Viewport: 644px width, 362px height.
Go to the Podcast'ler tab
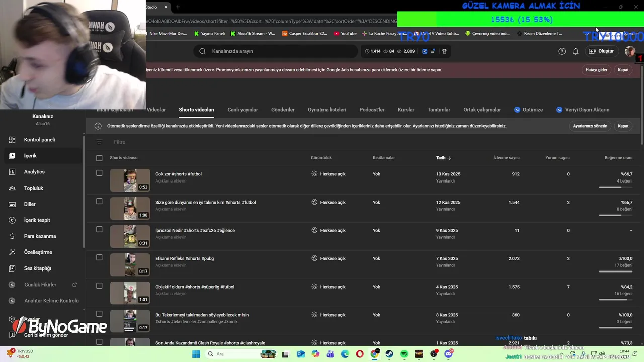(372, 110)
